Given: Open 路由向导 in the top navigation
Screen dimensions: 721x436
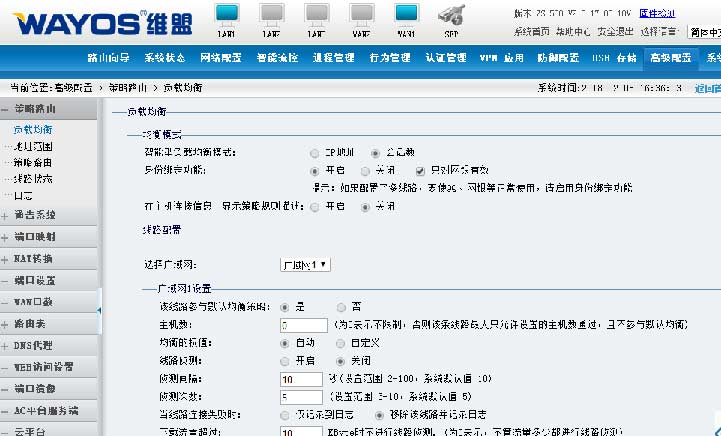Looking at the screenshot, I should (x=109, y=57).
